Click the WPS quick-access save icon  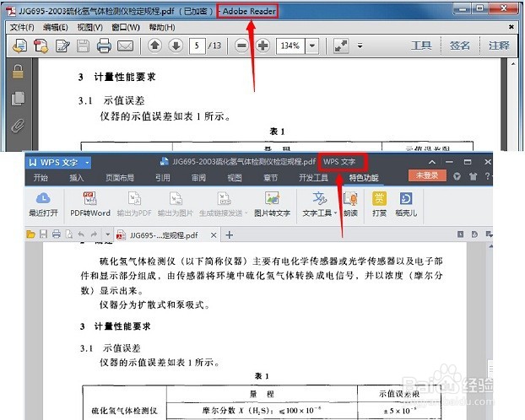pyautogui.click(x=44, y=234)
